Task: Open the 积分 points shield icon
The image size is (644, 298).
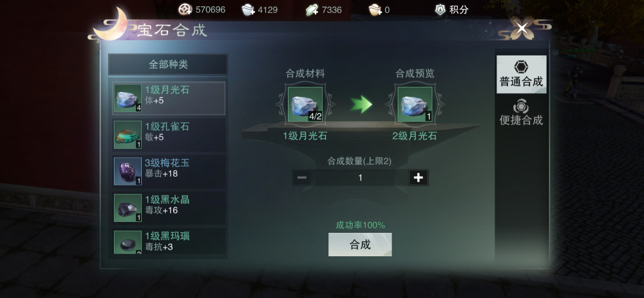Action: 440,10
